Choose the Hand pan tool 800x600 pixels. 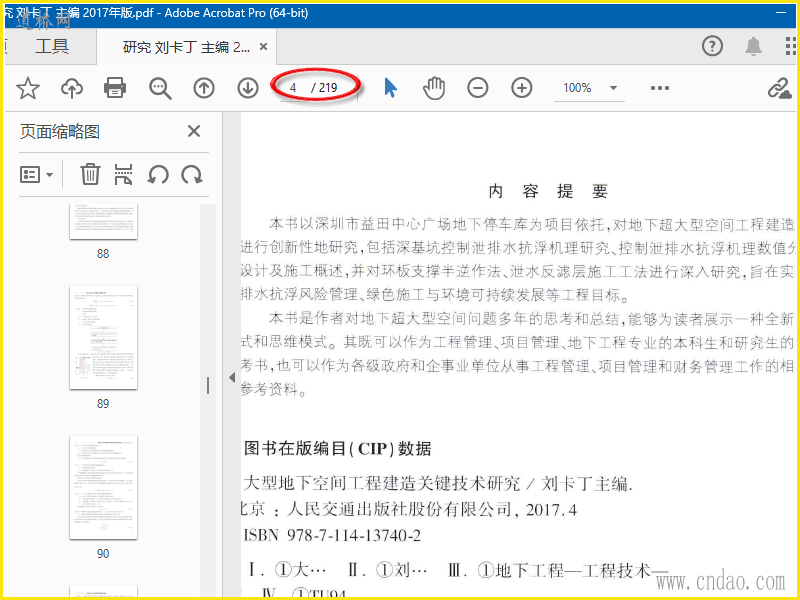434,88
